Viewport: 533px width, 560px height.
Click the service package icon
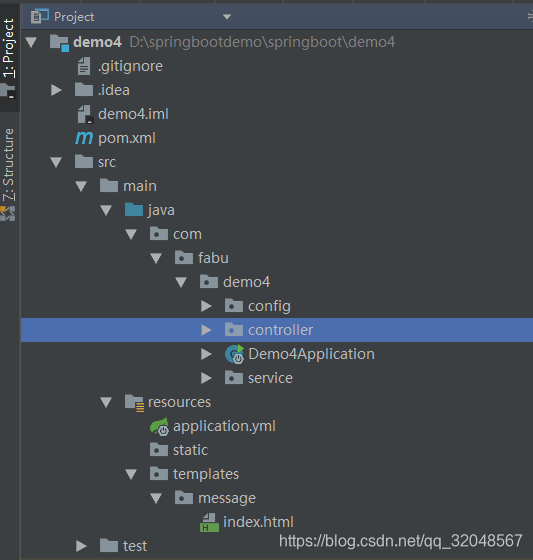(x=234, y=378)
